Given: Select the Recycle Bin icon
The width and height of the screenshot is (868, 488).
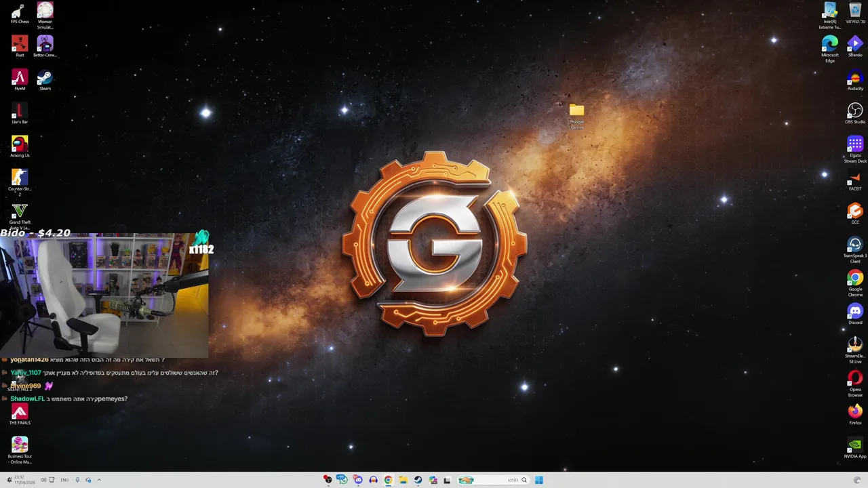Looking at the screenshot, I should (855, 13).
